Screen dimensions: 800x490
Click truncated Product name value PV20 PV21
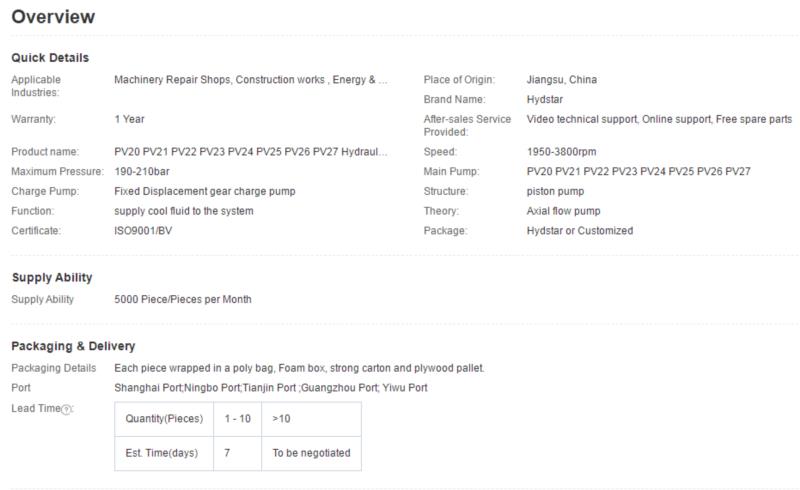(x=251, y=152)
